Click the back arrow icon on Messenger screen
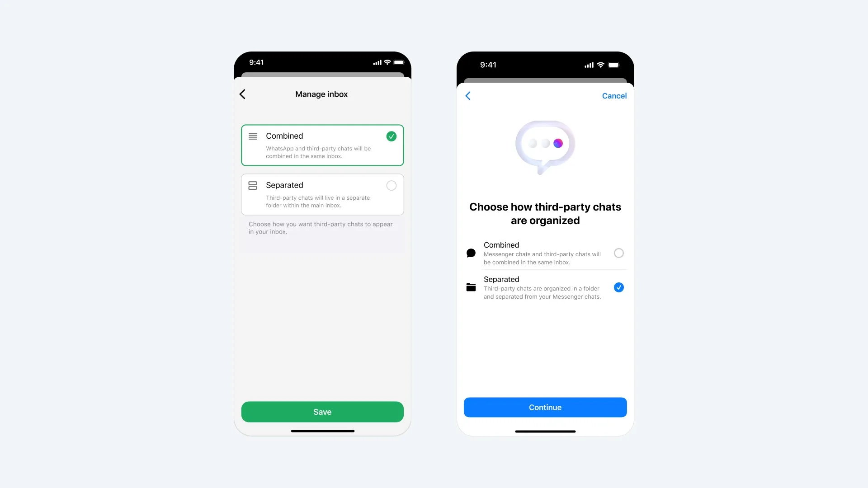Screen dimensions: 868x488 (x=468, y=96)
